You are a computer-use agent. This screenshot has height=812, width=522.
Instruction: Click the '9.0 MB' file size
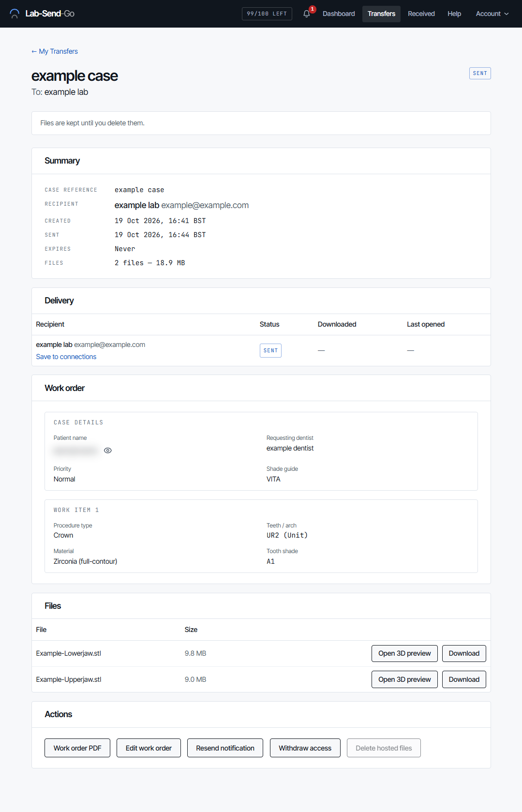(195, 679)
